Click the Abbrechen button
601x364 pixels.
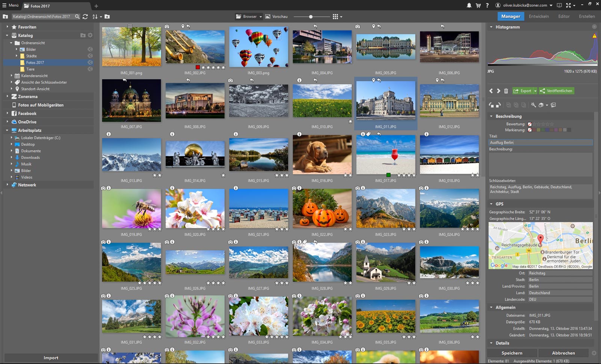(563, 353)
